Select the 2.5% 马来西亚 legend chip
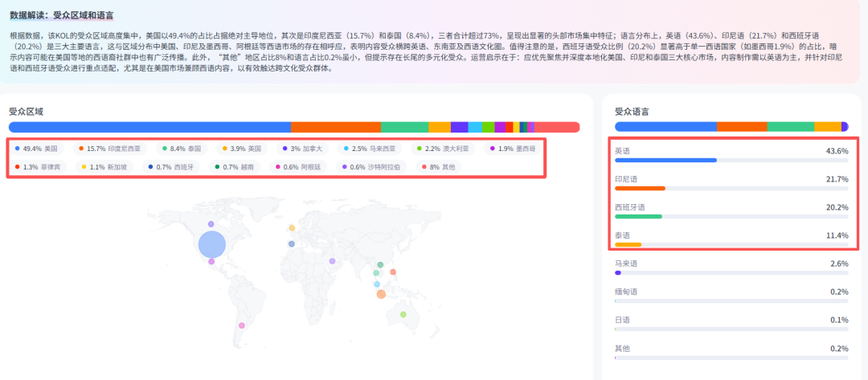Image resolution: width=868 pixels, height=380 pixels. [x=369, y=149]
